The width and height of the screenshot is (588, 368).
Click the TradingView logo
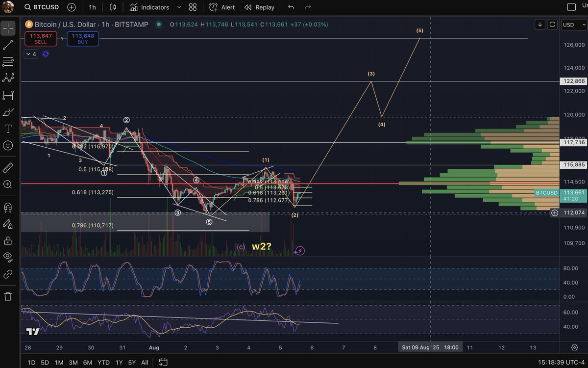point(33,332)
